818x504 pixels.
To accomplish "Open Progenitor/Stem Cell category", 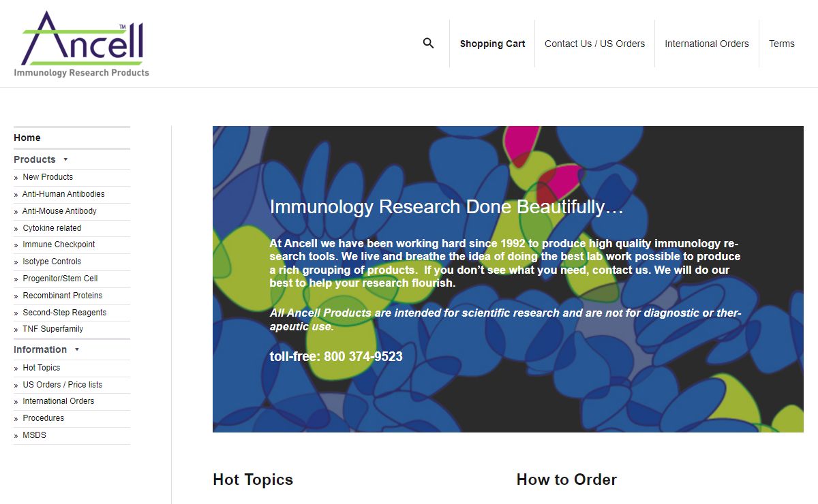I will (x=60, y=279).
